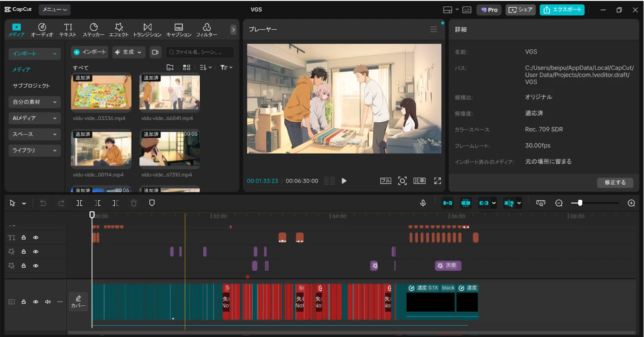644x337 pixels.
Task: Open the ステッカー tab
Action: [94, 30]
